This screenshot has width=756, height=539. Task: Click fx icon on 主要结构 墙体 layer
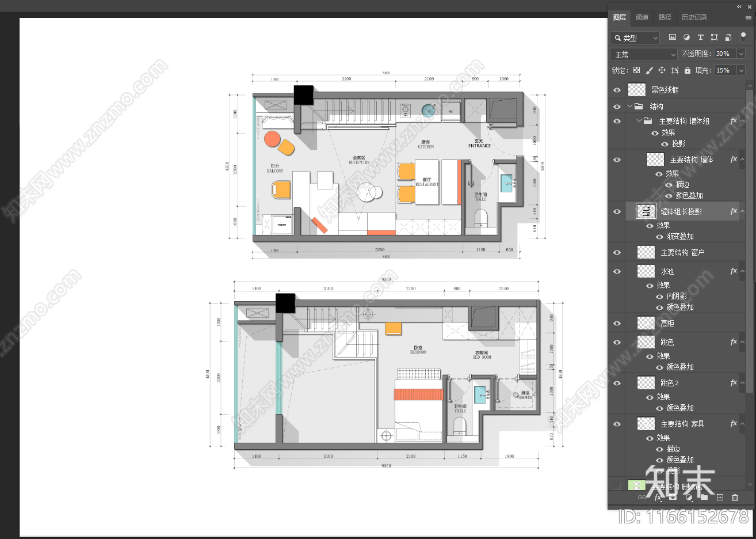click(x=734, y=160)
